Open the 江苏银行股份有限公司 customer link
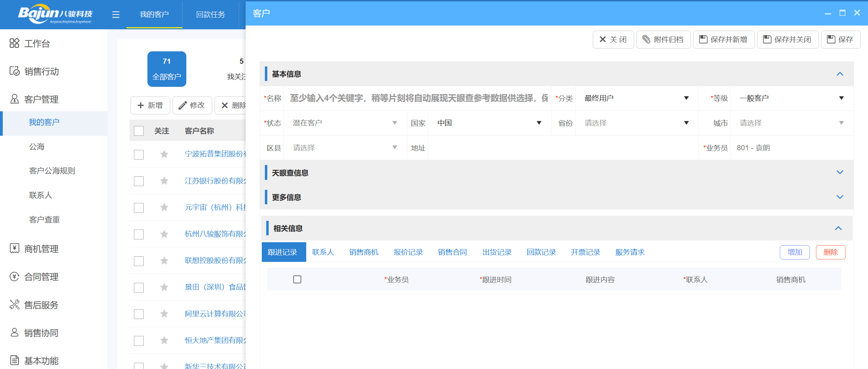The height and width of the screenshot is (369, 868). click(x=214, y=181)
